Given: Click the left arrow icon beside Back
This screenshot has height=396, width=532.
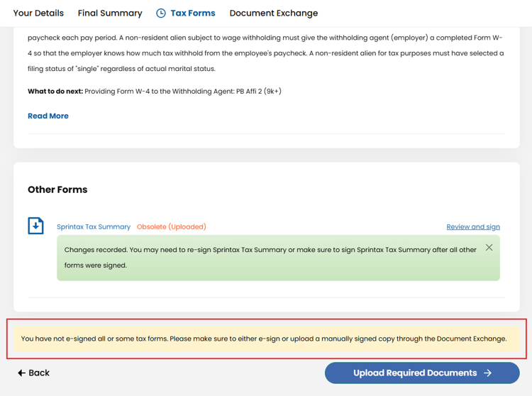Looking at the screenshot, I should pyautogui.click(x=21, y=373).
